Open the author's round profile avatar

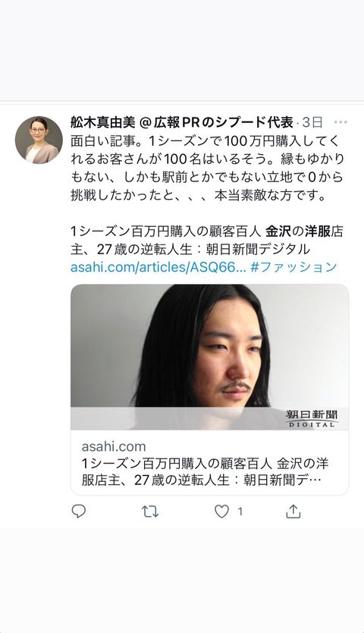pos(39,140)
